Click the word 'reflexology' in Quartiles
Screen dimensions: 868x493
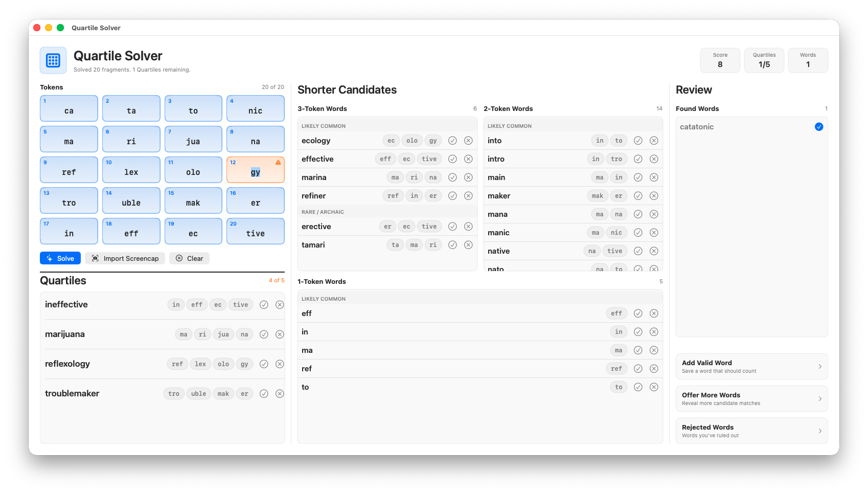point(67,364)
